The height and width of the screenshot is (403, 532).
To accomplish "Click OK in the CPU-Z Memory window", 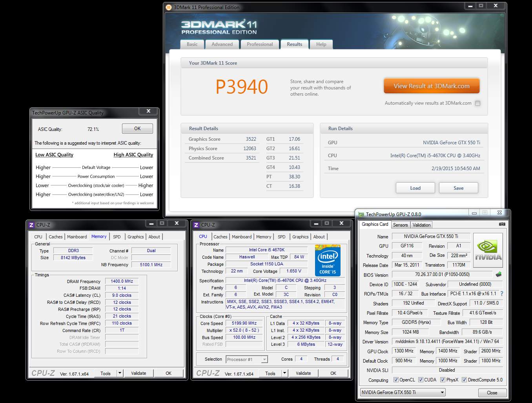I will click(168, 373).
